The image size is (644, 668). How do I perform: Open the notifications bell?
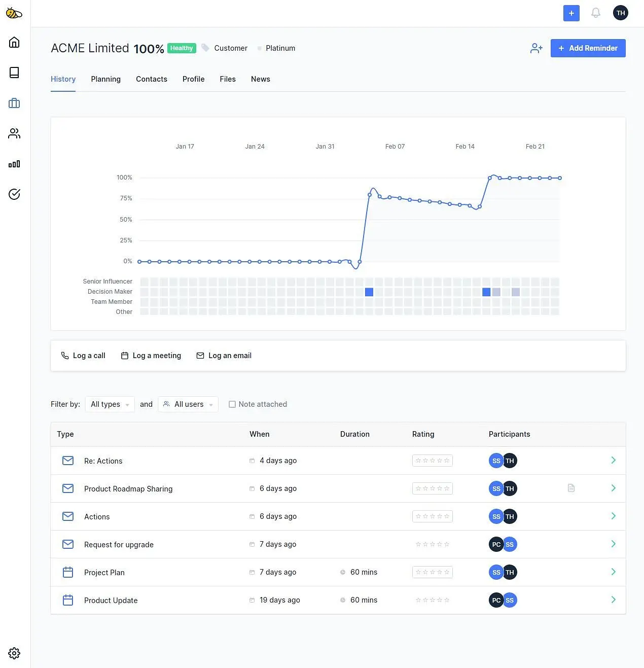point(596,13)
